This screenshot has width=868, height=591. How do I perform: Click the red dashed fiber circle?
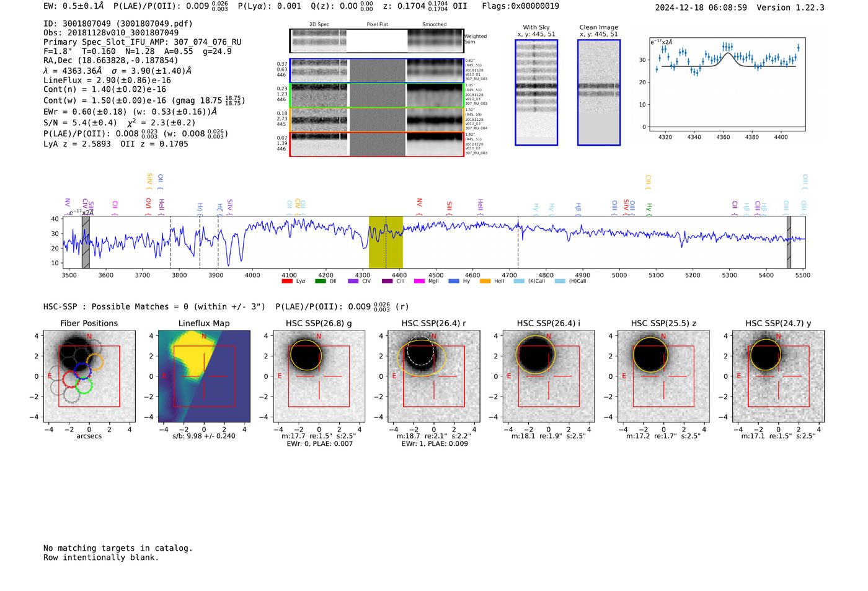71,379
